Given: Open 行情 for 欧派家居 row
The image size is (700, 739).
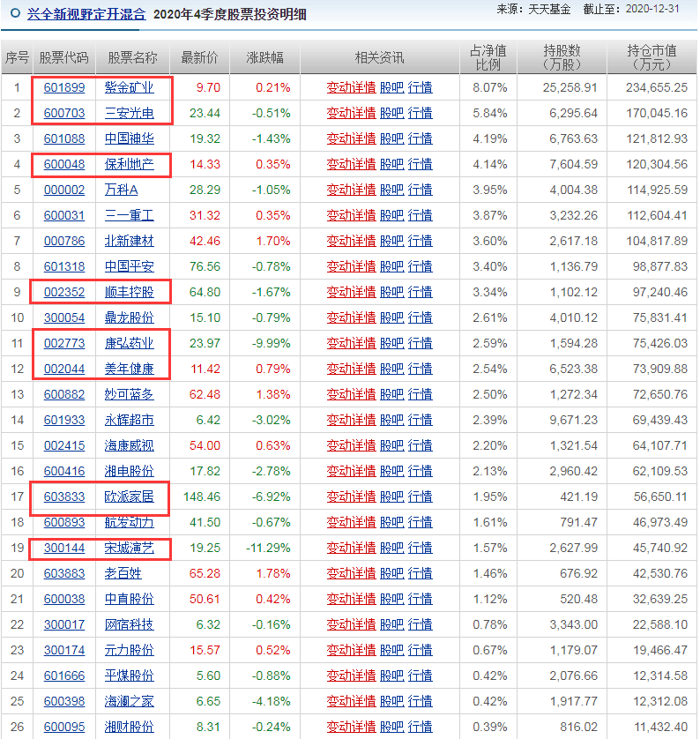Looking at the screenshot, I should click(x=421, y=496).
